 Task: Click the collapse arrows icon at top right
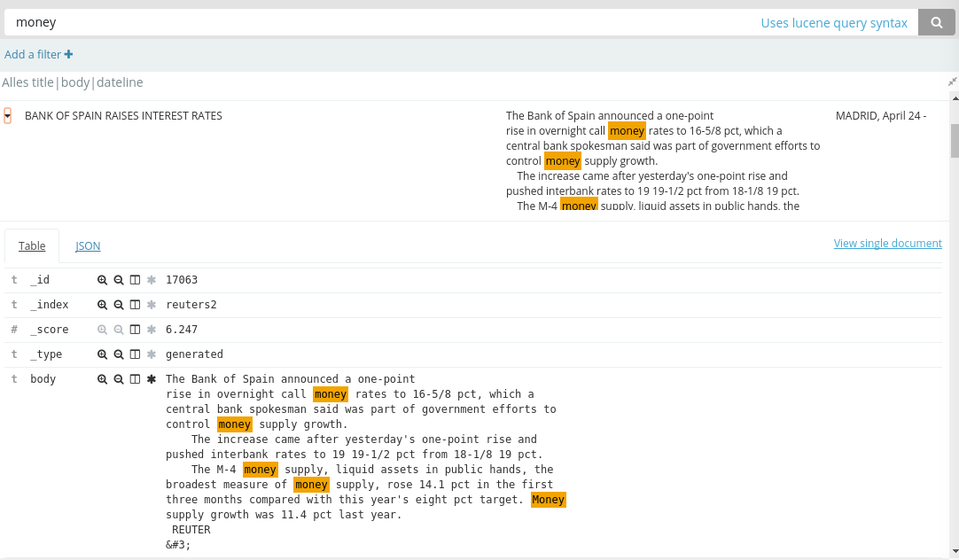pos(952,82)
